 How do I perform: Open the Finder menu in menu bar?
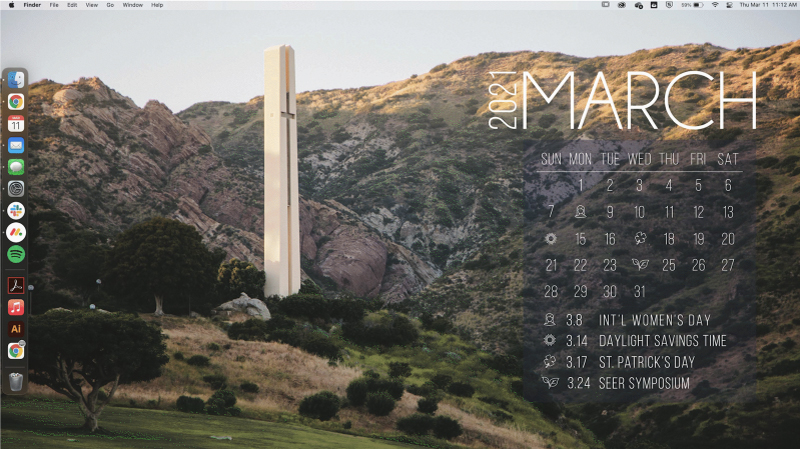click(x=32, y=5)
